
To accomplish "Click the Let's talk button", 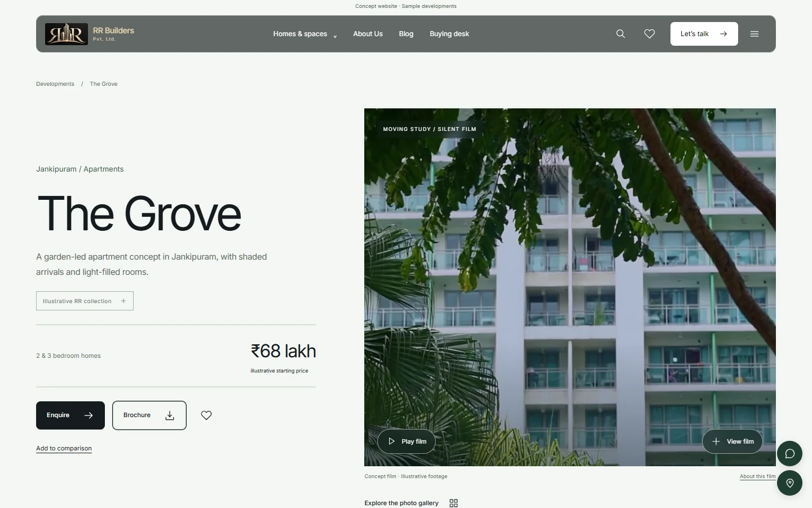I will click(704, 34).
